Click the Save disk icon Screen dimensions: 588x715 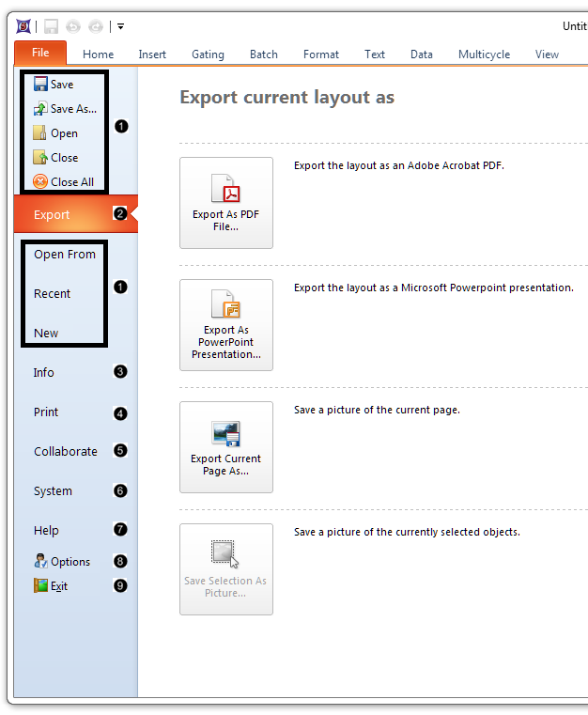click(40, 85)
